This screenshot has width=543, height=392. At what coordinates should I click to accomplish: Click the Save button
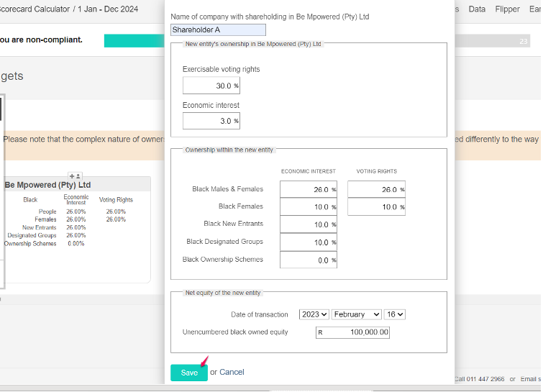click(x=189, y=373)
